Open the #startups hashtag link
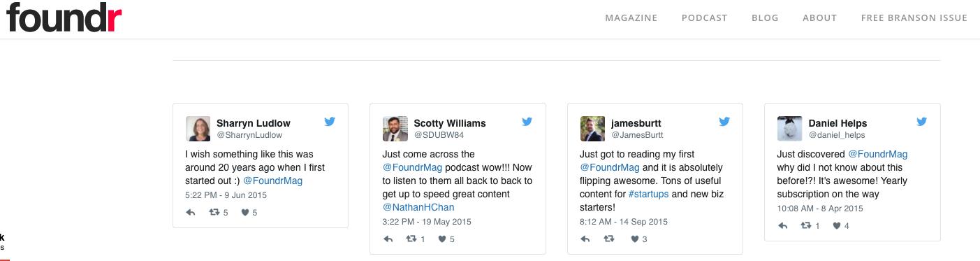 pos(648,194)
